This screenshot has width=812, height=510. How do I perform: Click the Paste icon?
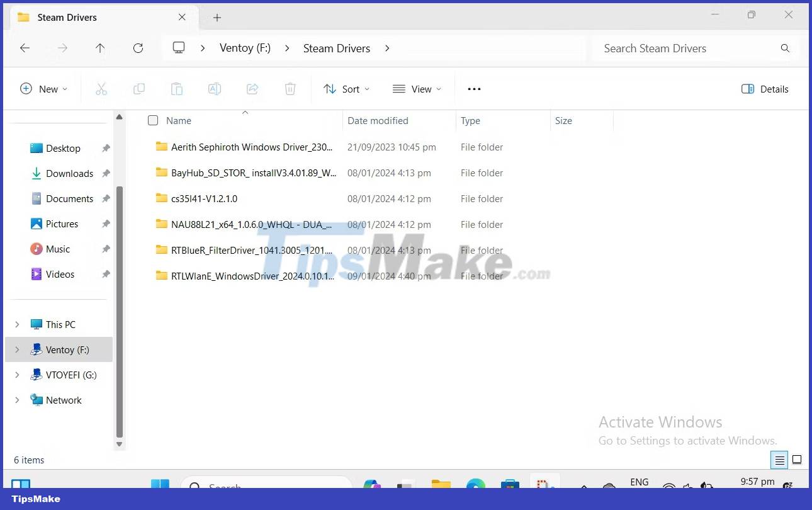pos(177,89)
